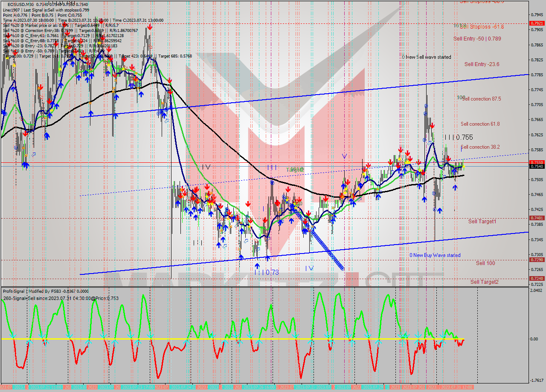Select the 'Sell Entry -23.6' label
The image size is (546, 392).
482,64
